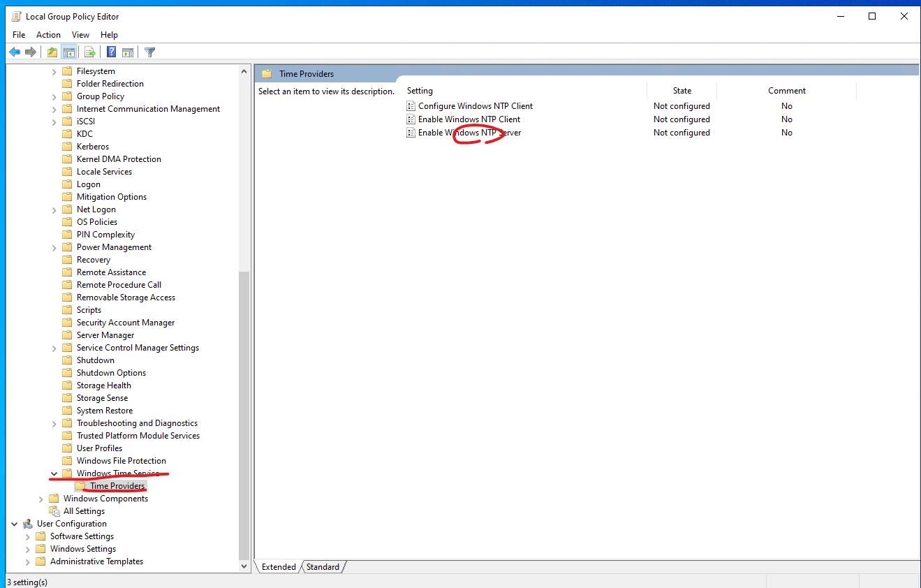921x588 pixels.
Task: Expand the Windows Components tree node
Action: pyautogui.click(x=41, y=499)
